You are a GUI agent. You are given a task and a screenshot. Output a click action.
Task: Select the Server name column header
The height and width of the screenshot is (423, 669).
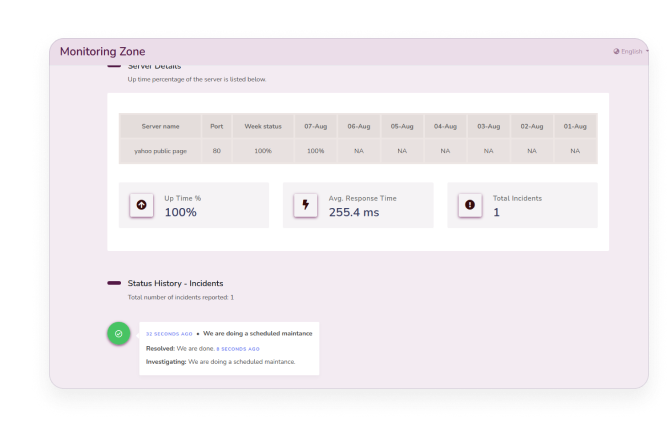coord(160,126)
